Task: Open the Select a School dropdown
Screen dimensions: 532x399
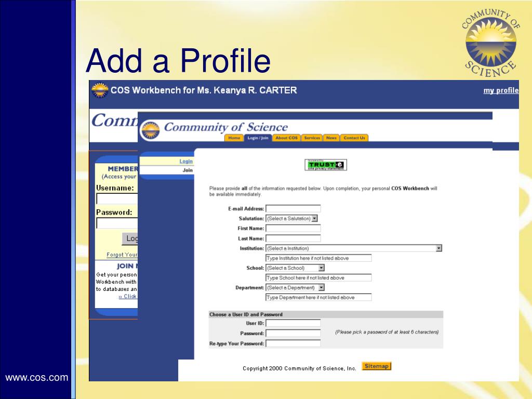Action: [295, 268]
